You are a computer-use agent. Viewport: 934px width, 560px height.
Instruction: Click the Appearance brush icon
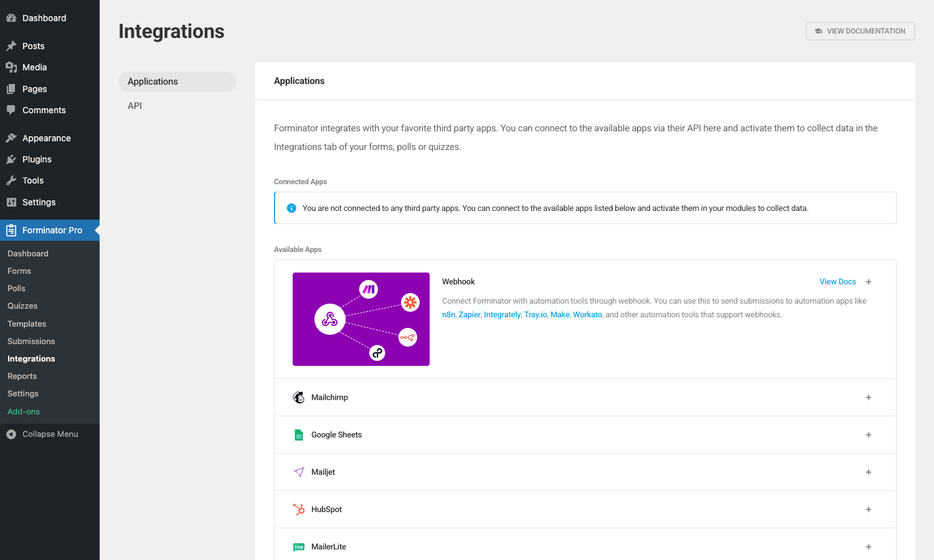pyautogui.click(x=11, y=138)
